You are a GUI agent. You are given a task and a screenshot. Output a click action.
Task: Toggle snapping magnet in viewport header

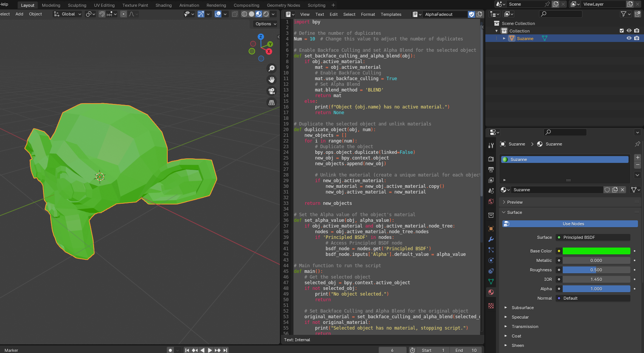coord(102,14)
